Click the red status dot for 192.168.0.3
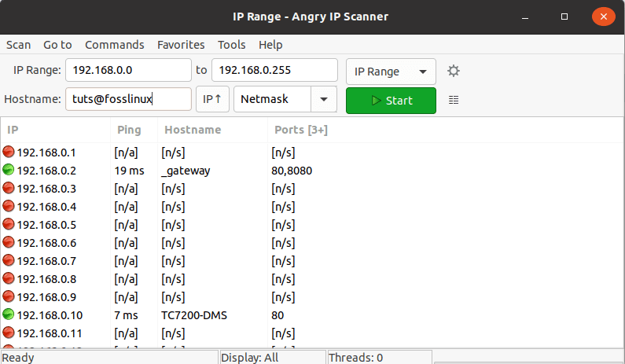This screenshot has height=364, width=625. (x=9, y=188)
